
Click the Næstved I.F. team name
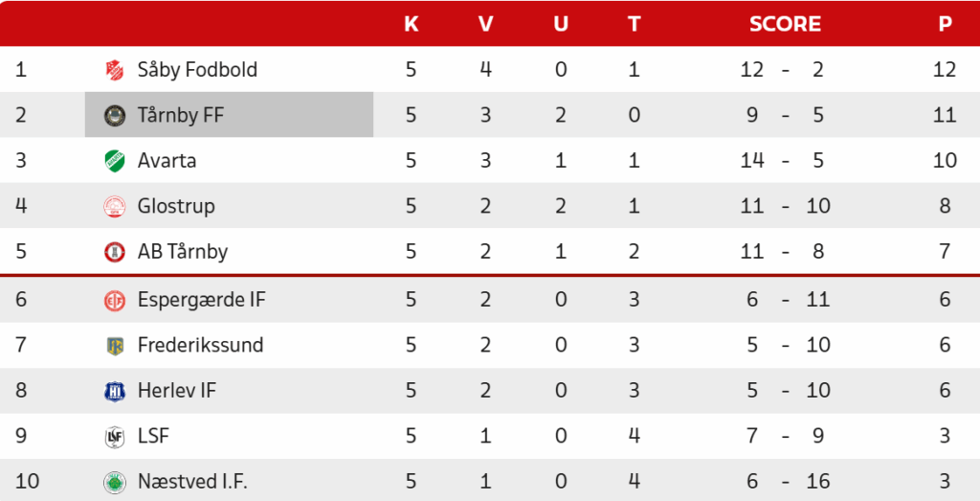point(192,482)
